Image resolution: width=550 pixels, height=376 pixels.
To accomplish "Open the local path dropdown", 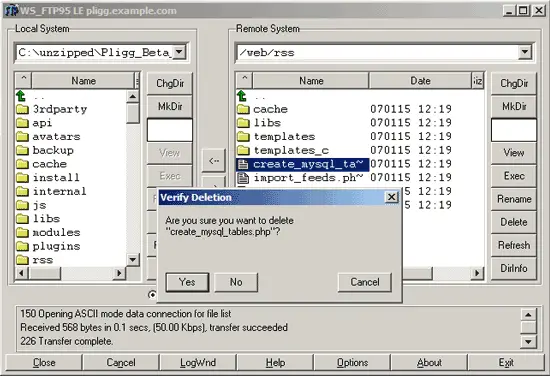I will pos(179,52).
